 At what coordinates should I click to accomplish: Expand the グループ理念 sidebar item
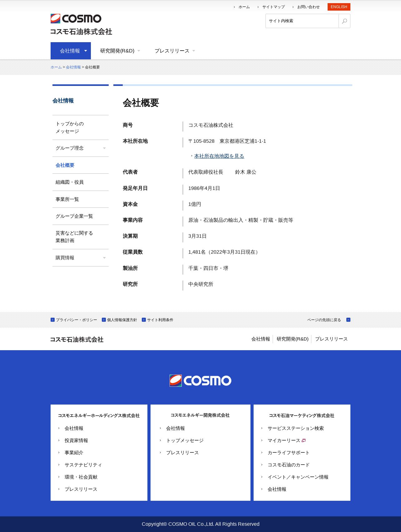pyautogui.click(x=81, y=148)
